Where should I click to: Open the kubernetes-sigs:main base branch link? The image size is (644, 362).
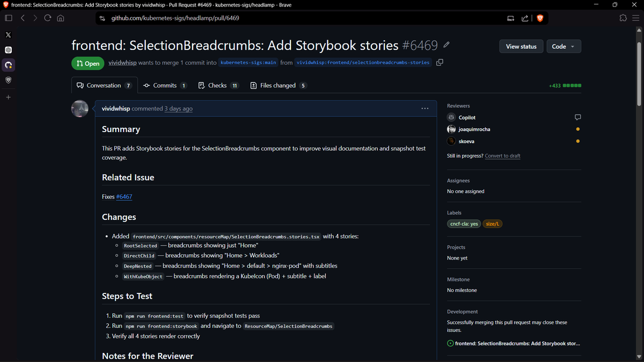(x=248, y=62)
